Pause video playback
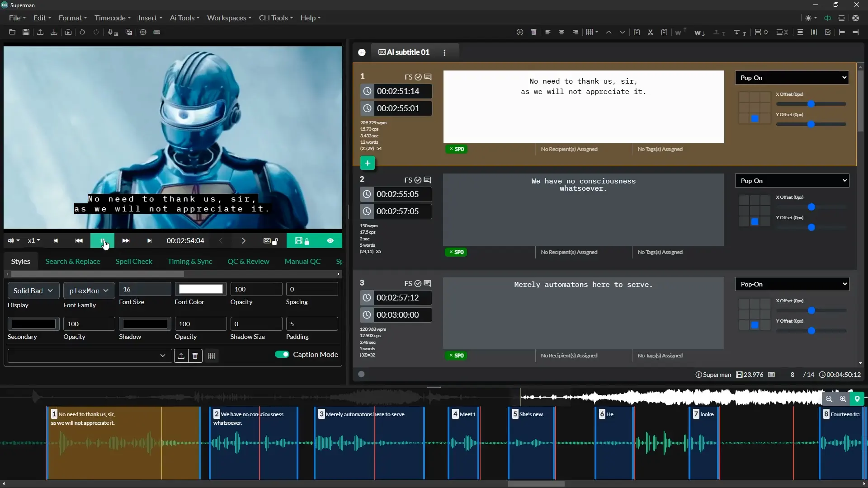Viewport: 868px width, 488px height. coord(102,241)
